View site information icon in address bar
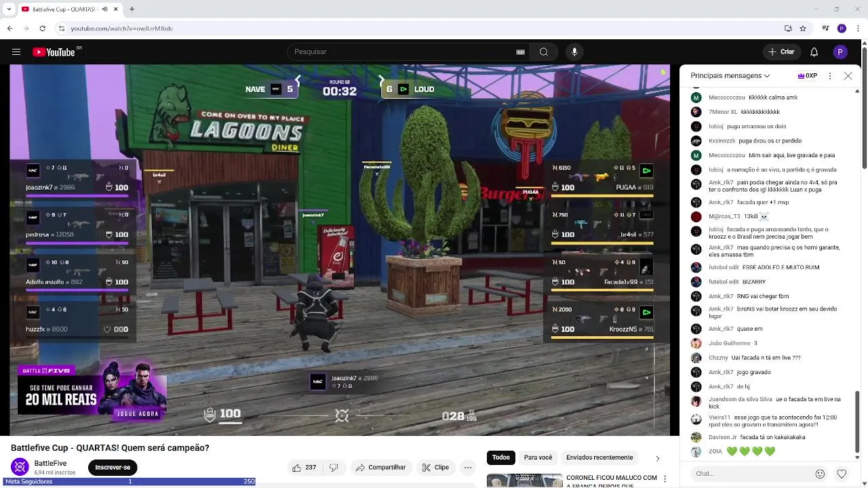Screen dimensions: 868x488 tap(61, 28)
